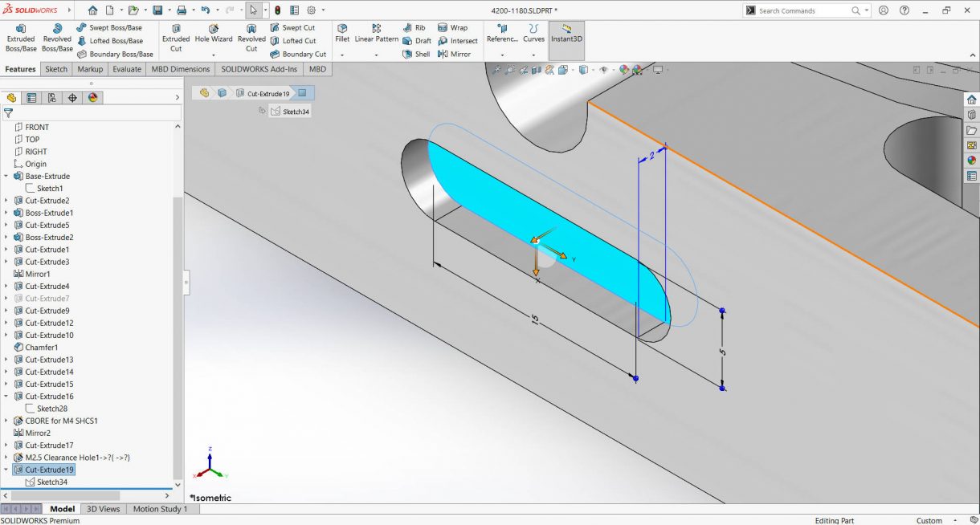980x525 pixels.
Task: Add a Rib feature
Action: [x=414, y=27]
